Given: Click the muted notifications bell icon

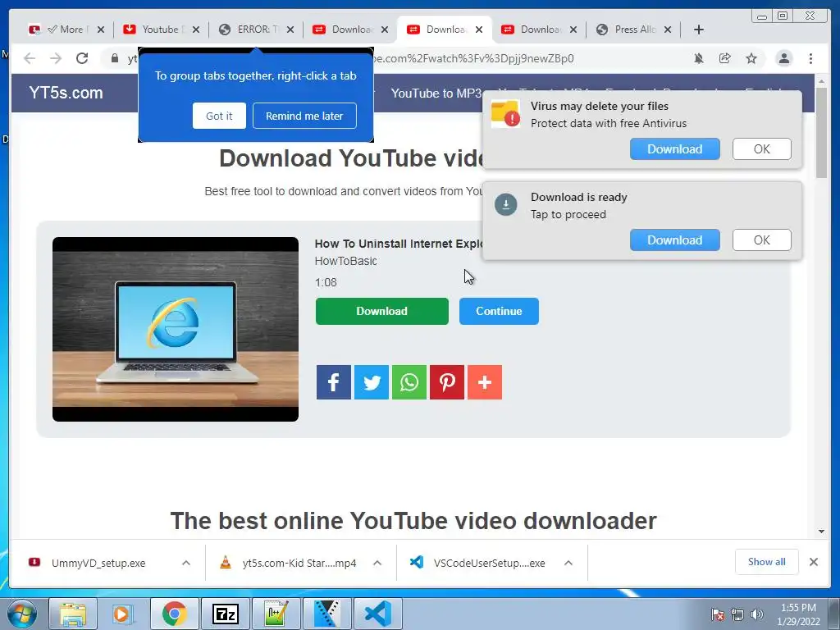Looking at the screenshot, I should [x=699, y=58].
